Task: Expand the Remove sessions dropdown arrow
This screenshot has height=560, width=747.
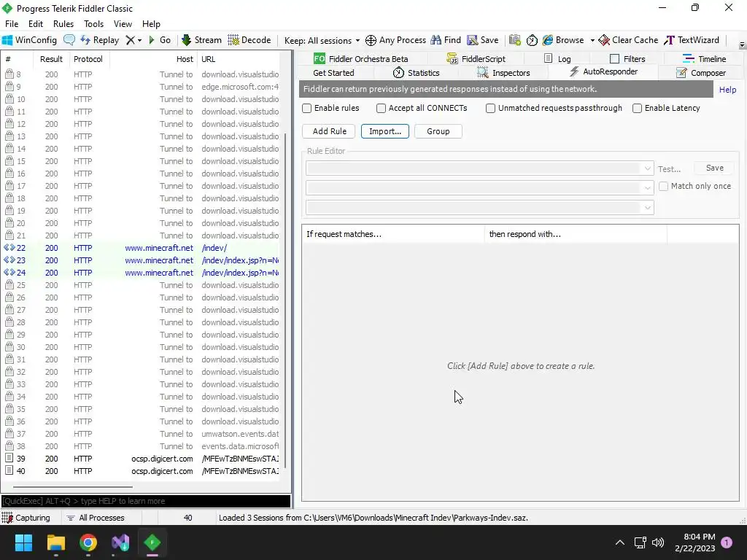Action: click(139, 41)
